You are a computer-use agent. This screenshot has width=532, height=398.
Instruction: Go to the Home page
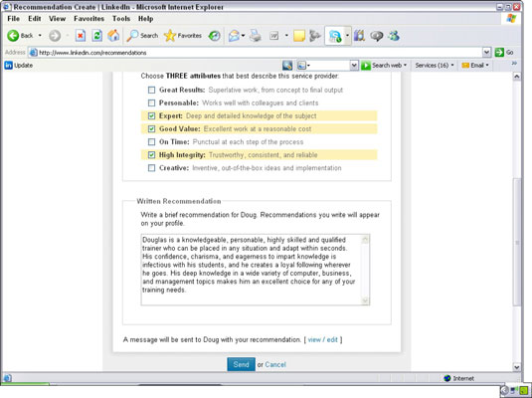pos(113,35)
